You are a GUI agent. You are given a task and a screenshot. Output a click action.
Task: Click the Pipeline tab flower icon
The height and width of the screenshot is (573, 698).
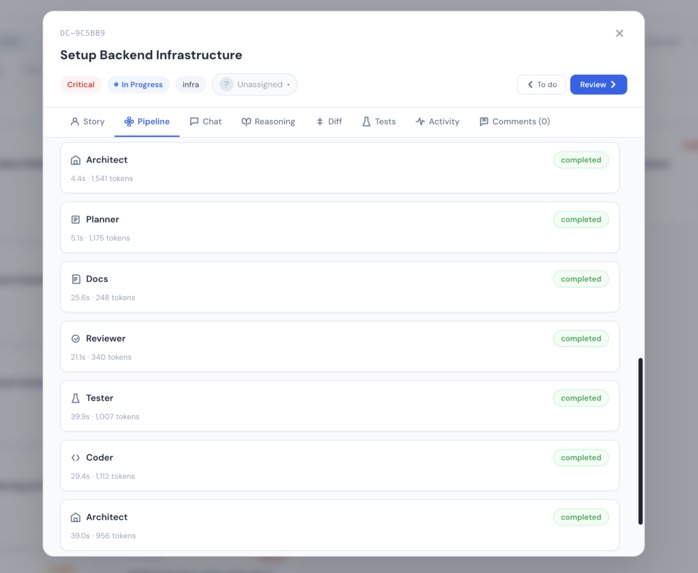click(x=129, y=122)
